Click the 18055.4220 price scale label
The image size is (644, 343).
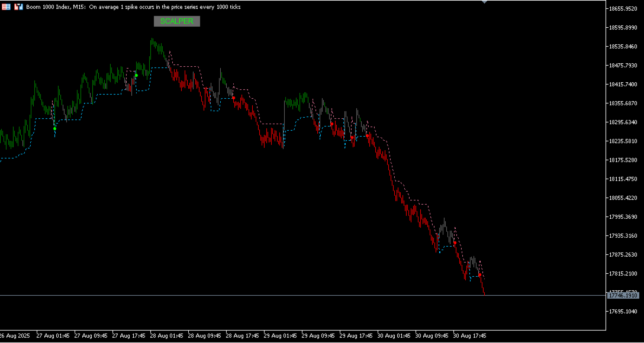[x=623, y=198]
